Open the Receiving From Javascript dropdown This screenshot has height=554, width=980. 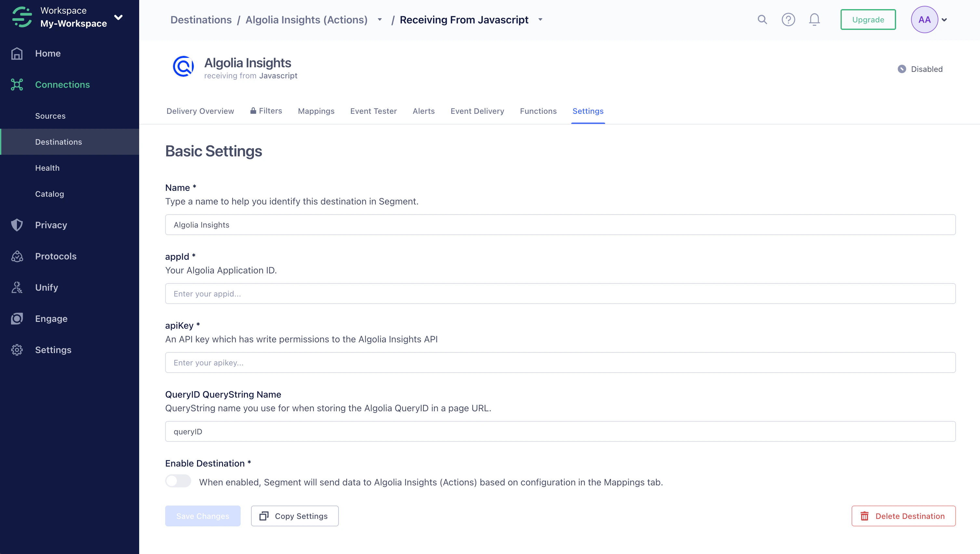pos(540,20)
